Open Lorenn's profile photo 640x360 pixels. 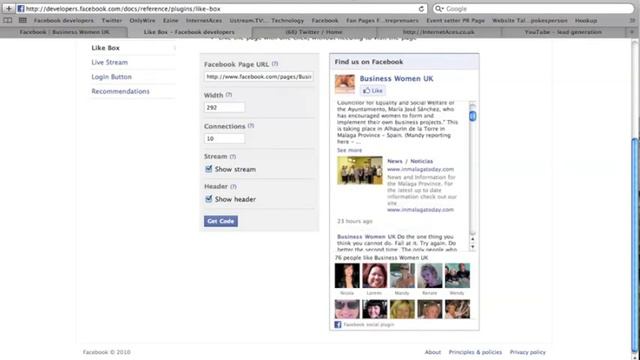tap(375, 276)
